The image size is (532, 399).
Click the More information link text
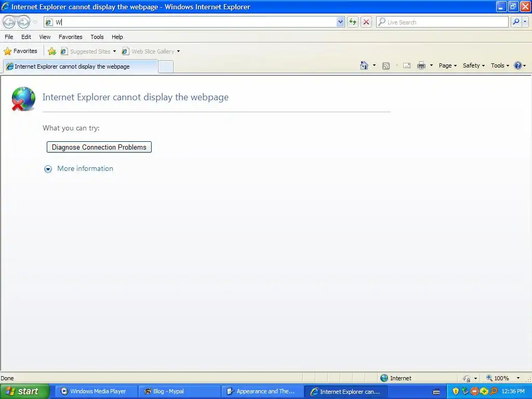pyautogui.click(x=85, y=169)
